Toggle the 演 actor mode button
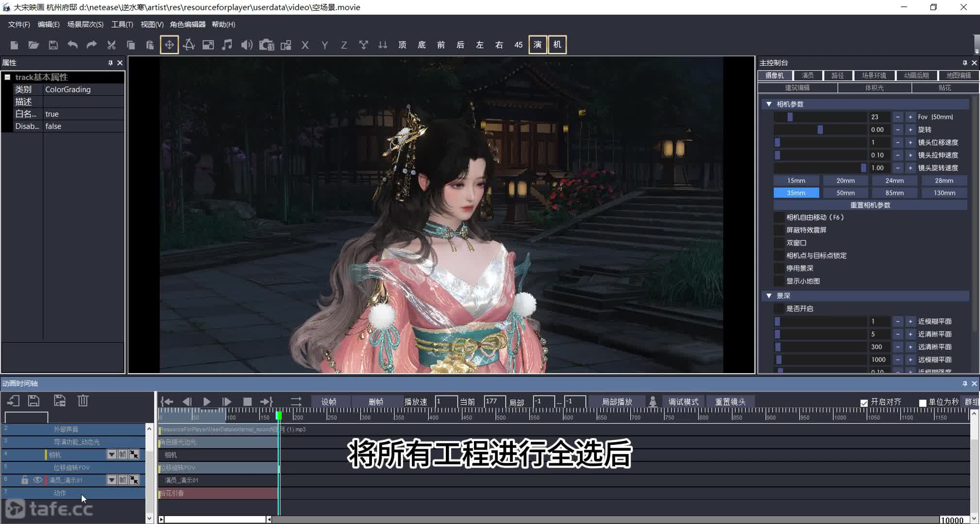 (538, 45)
